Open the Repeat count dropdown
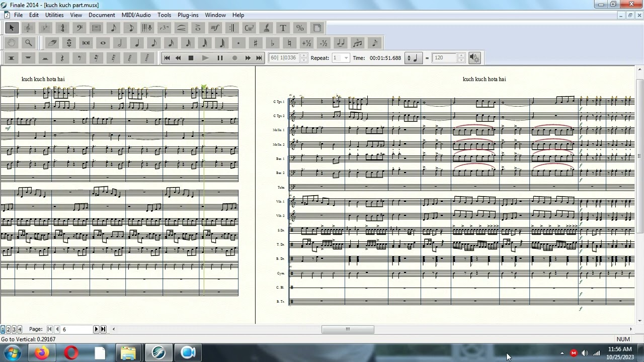The width and height of the screenshot is (644, 362). click(346, 58)
